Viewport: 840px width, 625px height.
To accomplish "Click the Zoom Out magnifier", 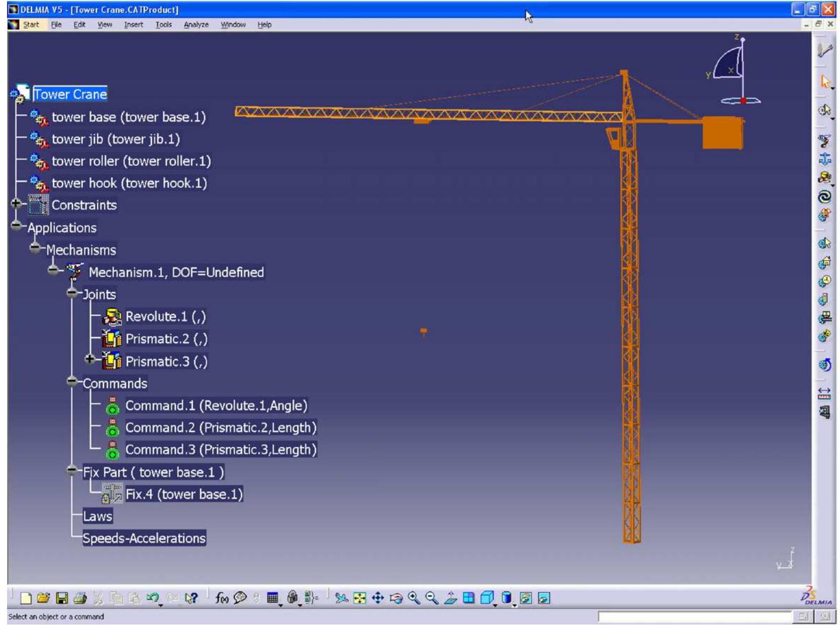I will point(432,598).
